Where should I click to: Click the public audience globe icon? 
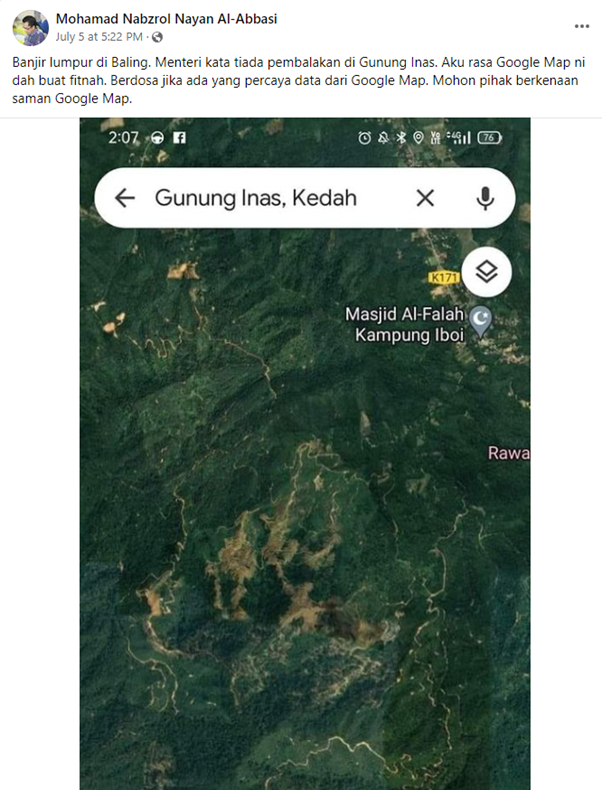click(x=157, y=37)
